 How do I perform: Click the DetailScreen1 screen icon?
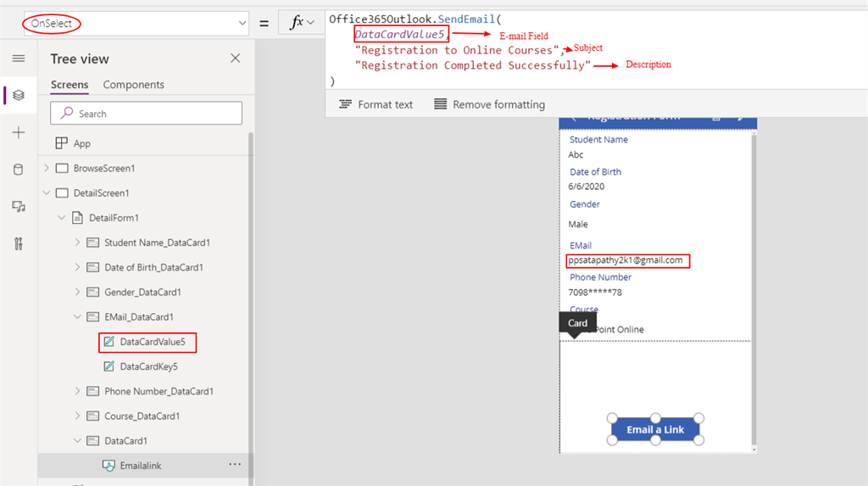[62, 193]
